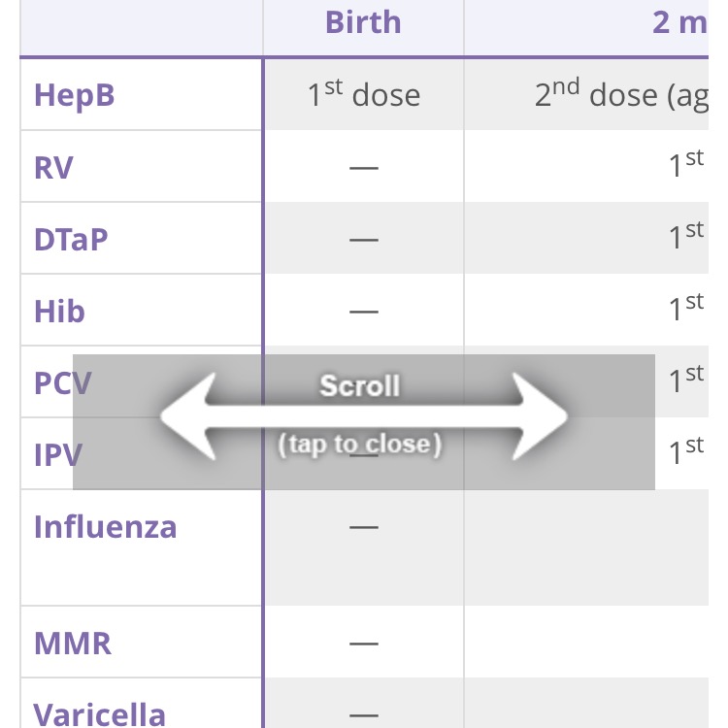Select the HepB vaccine row label
Image resolution: width=728 pixels, height=728 pixels.
(75, 96)
